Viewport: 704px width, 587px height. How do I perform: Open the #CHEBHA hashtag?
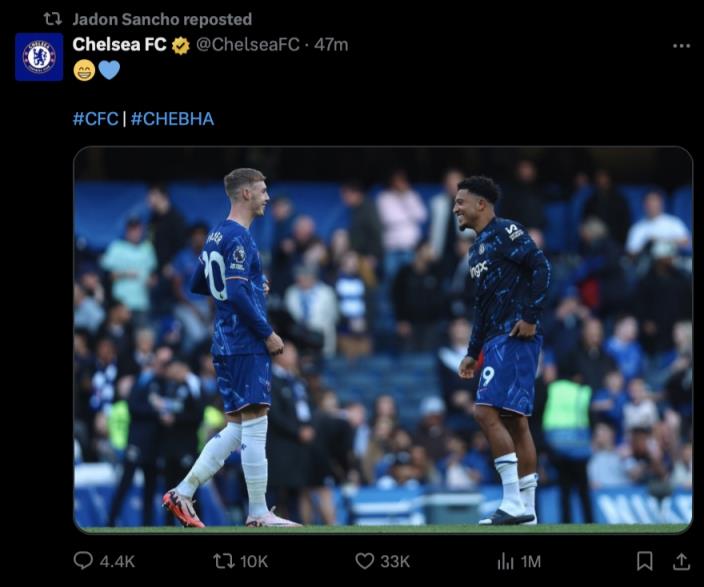point(172,119)
